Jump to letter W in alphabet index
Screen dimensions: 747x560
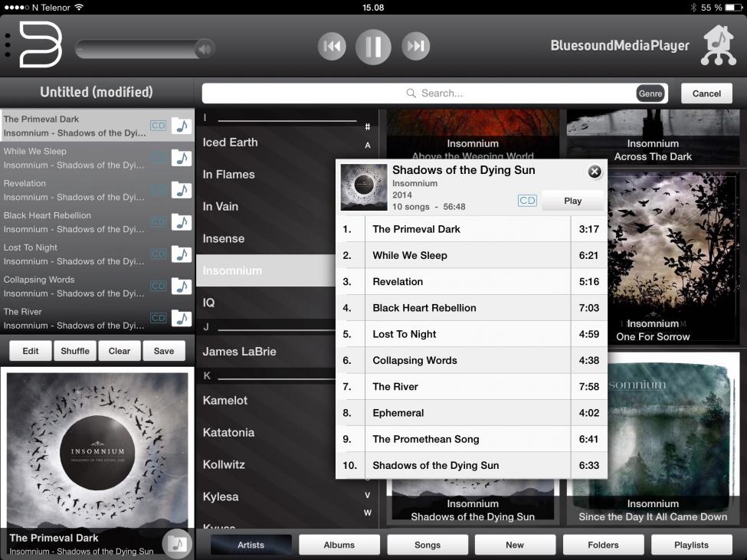[x=367, y=513]
